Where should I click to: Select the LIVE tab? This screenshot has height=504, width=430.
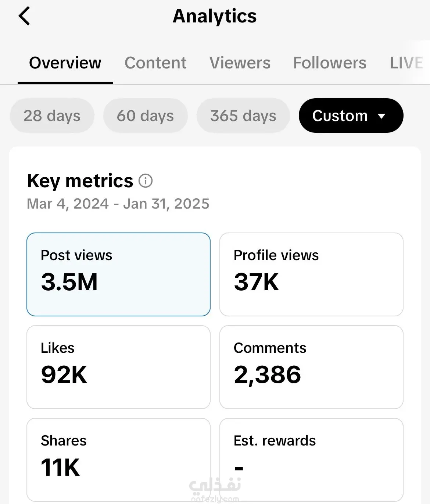click(406, 63)
